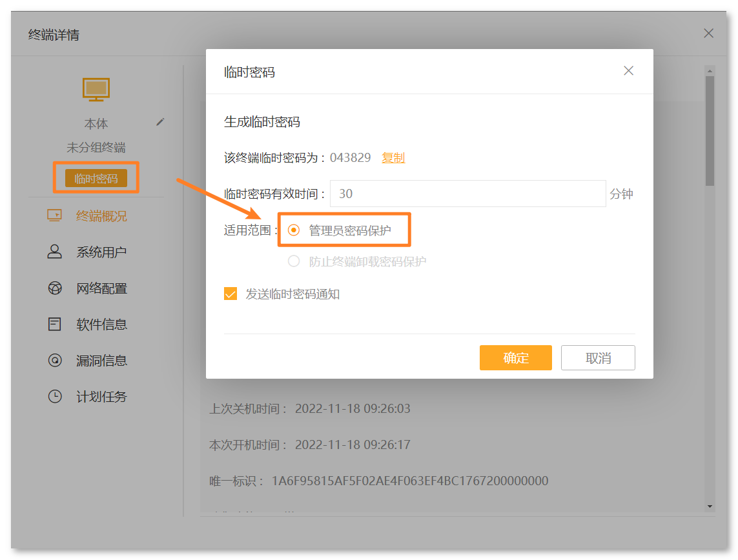Click the 复制 link to copy password
This screenshot has height=560, width=738.
coord(393,158)
